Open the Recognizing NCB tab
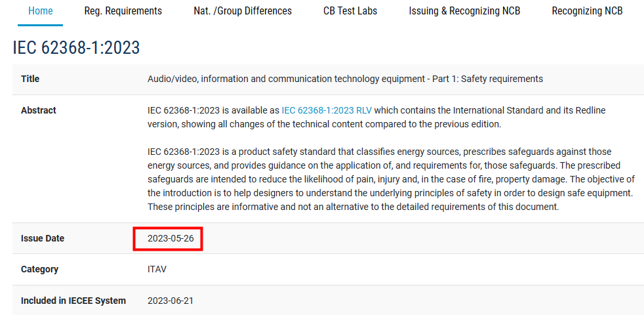This screenshot has height=315, width=644. tap(587, 11)
